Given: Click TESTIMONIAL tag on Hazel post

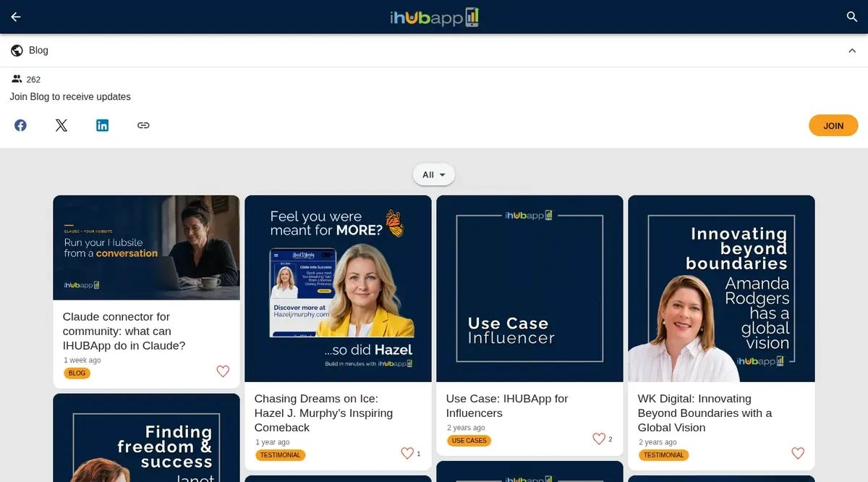Looking at the screenshot, I should coord(280,455).
